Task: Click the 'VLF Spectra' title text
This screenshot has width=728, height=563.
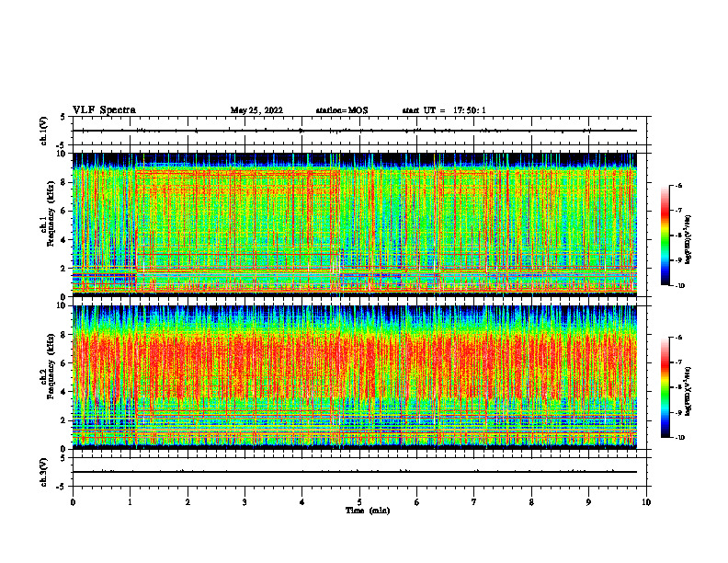Action: [x=104, y=110]
